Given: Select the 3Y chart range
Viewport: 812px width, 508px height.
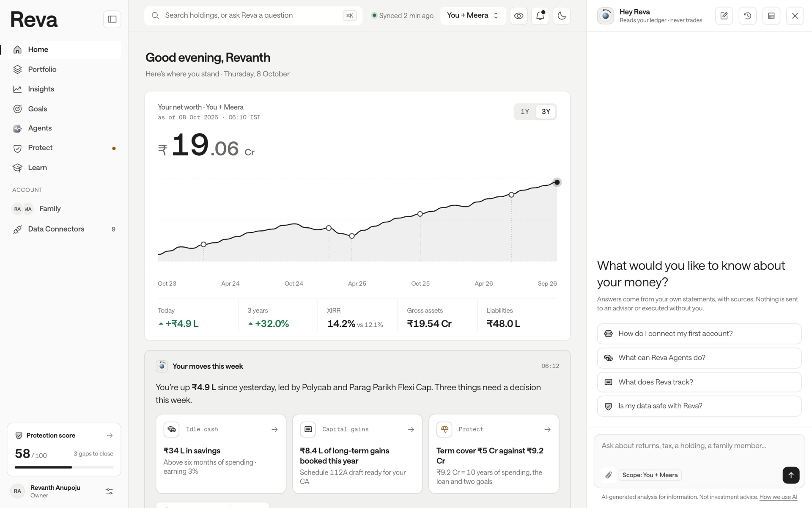Looking at the screenshot, I should (546, 112).
